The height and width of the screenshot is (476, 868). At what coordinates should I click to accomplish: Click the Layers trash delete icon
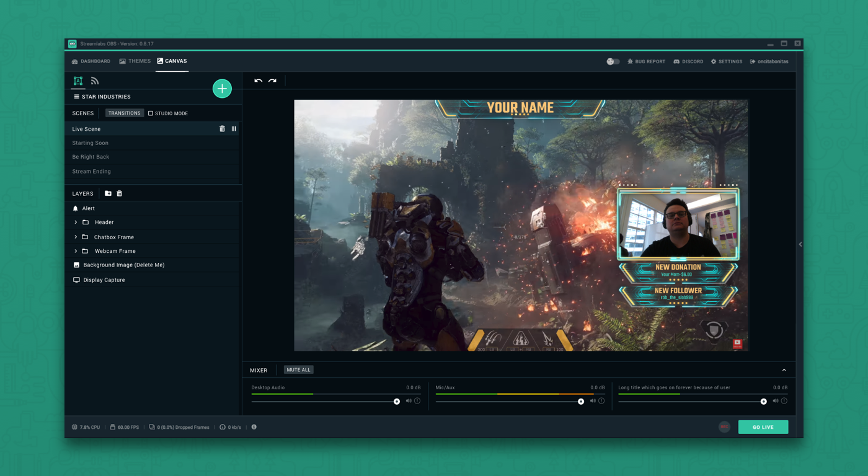tap(120, 193)
